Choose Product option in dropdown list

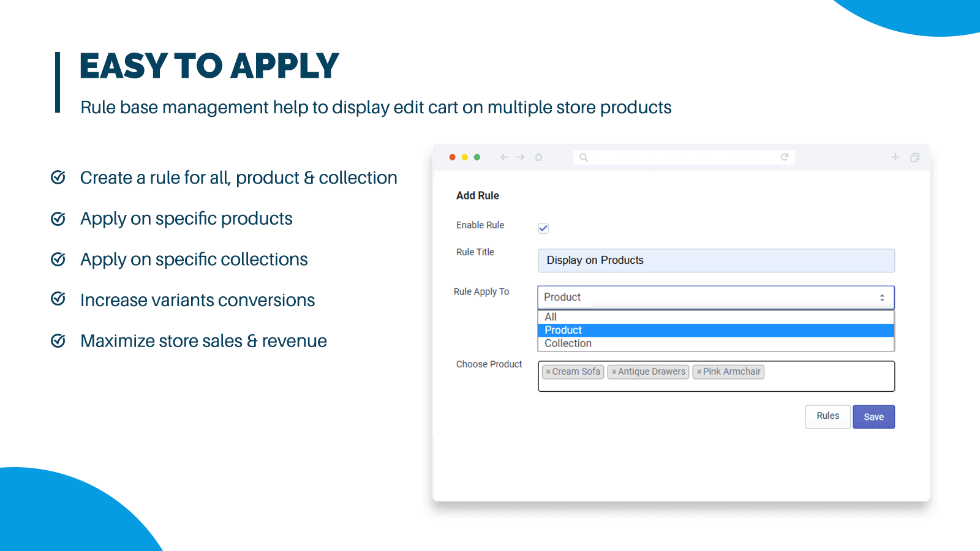pos(563,330)
